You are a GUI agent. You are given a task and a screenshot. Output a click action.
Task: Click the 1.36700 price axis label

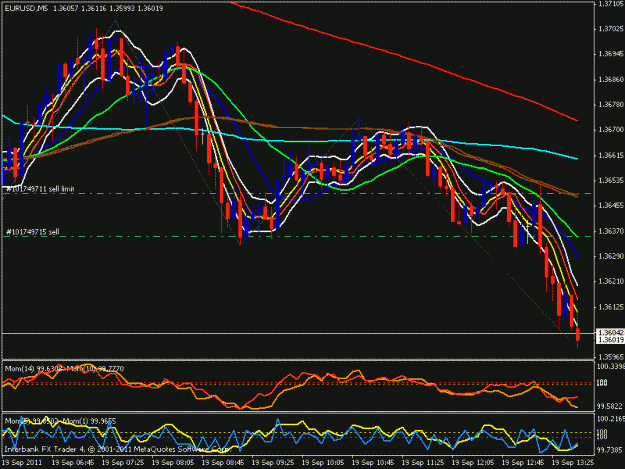[611, 130]
